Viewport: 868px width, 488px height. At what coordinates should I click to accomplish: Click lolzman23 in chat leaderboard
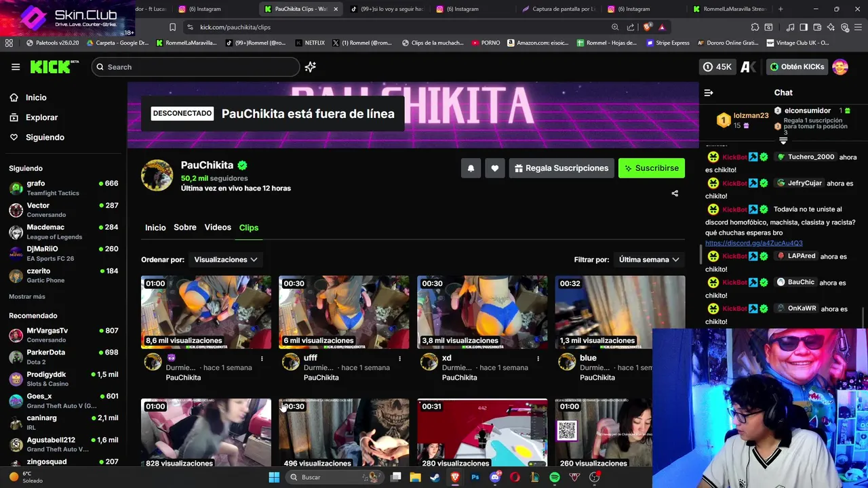pyautogui.click(x=751, y=115)
